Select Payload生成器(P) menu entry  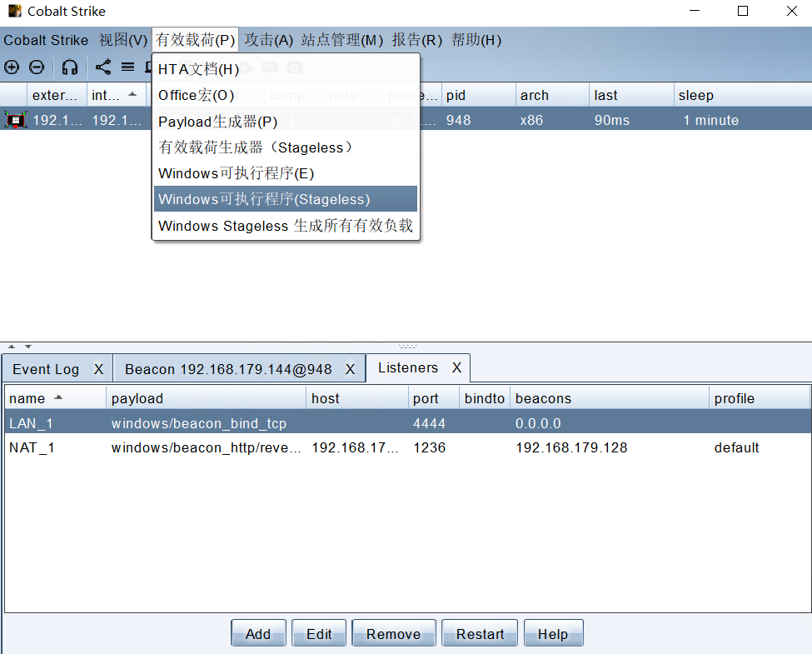tap(286, 122)
